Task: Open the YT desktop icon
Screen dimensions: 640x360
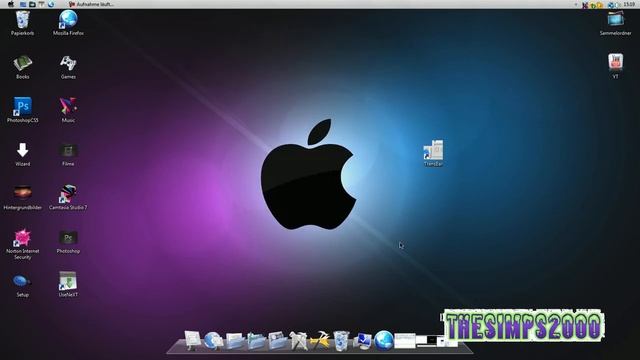Action: 616,62
